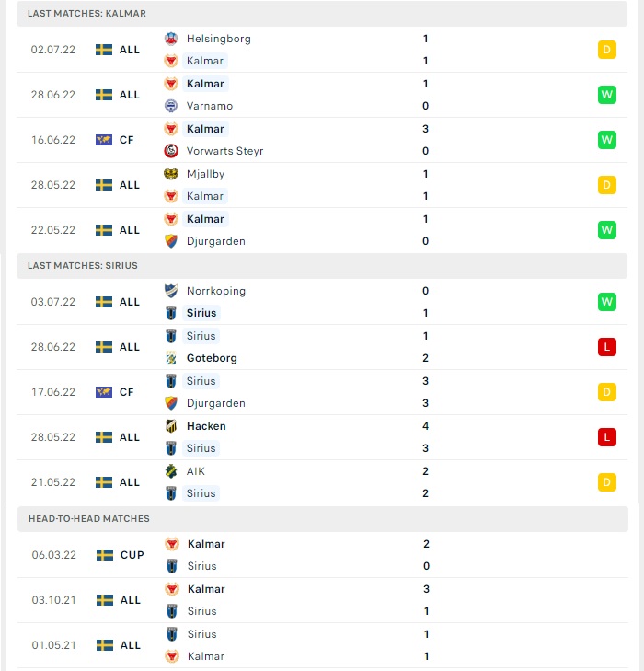Viewport: 644px width, 671px height.
Task: Click the AIK team crest
Action: [x=171, y=471]
